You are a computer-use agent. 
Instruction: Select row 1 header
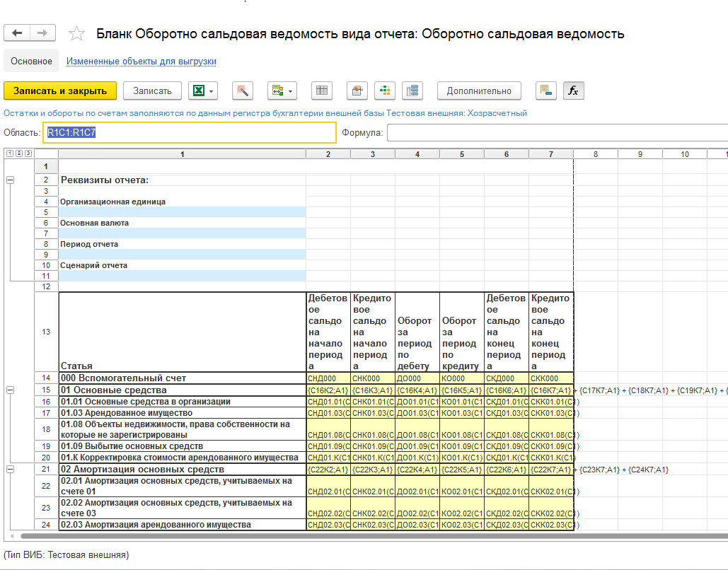click(x=46, y=166)
